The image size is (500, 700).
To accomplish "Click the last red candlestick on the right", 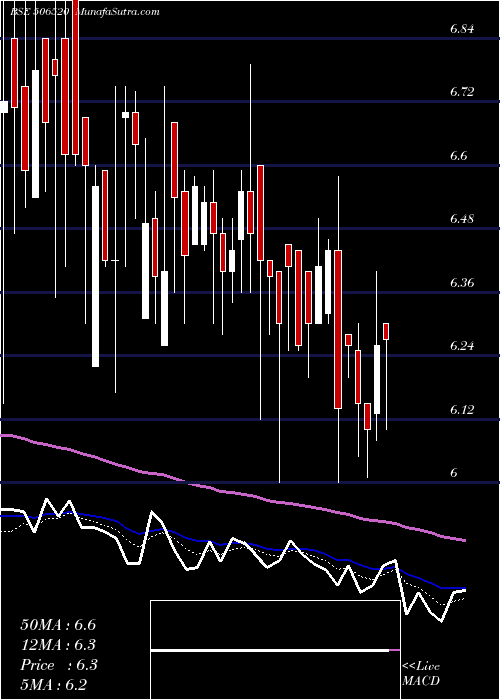I will tap(386, 331).
